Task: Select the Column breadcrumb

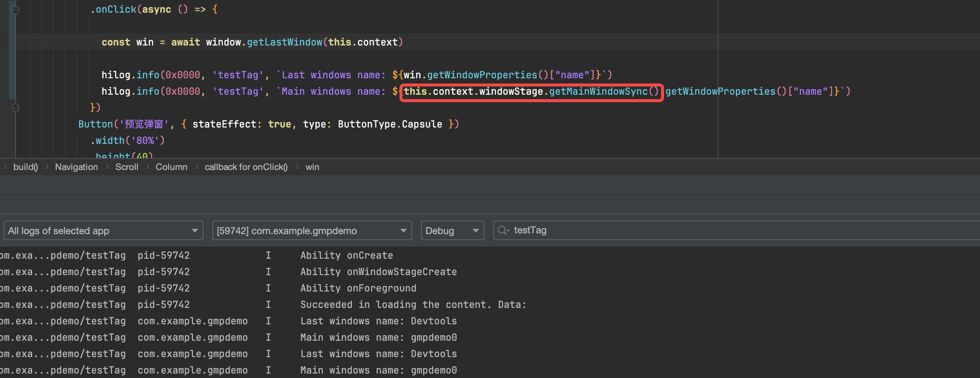Action: (171, 167)
